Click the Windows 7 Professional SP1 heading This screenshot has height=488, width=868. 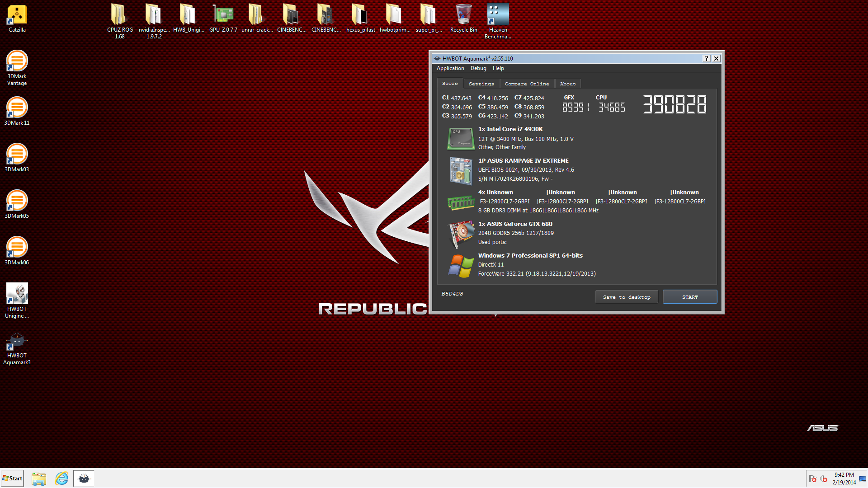point(530,256)
